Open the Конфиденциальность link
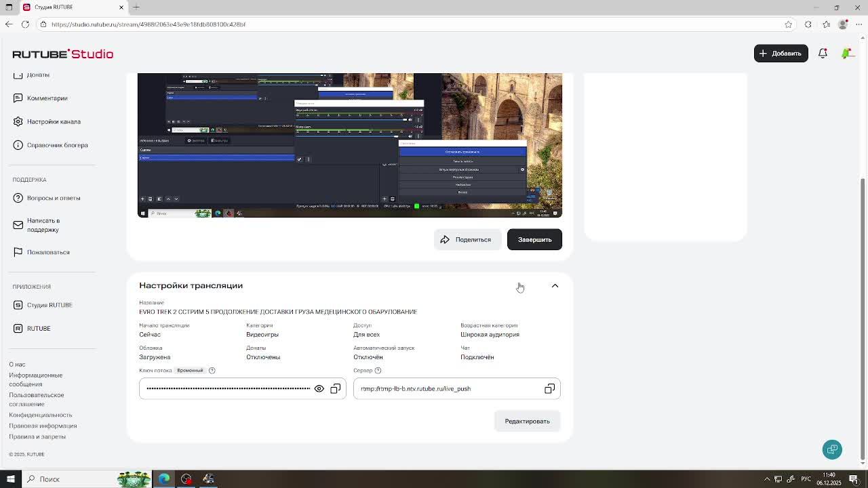 (x=41, y=415)
